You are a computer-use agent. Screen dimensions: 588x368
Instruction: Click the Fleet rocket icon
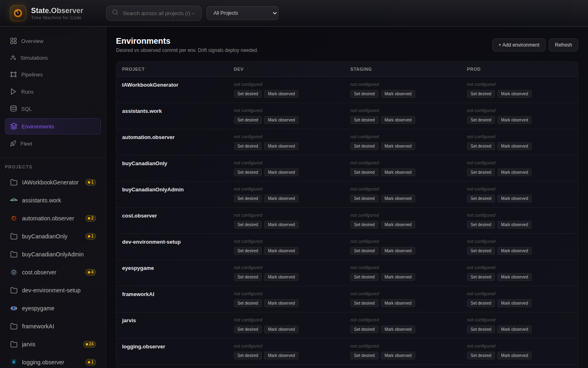tap(13, 144)
